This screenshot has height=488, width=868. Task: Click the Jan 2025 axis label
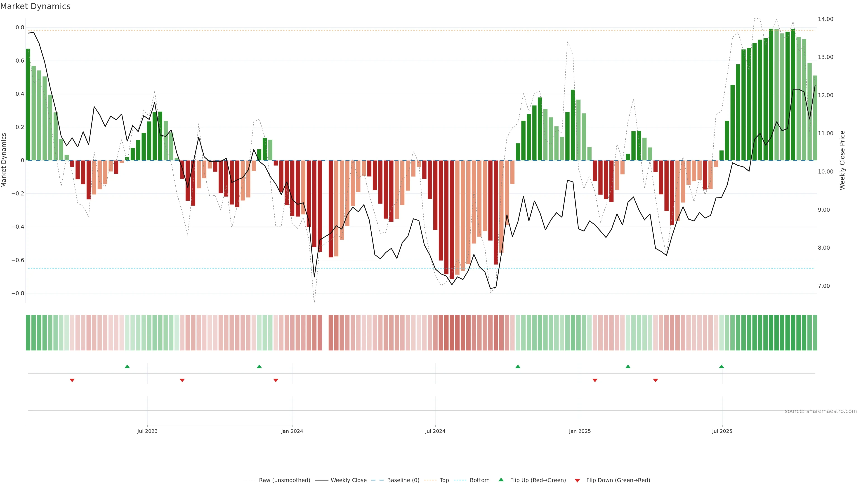pyautogui.click(x=580, y=431)
